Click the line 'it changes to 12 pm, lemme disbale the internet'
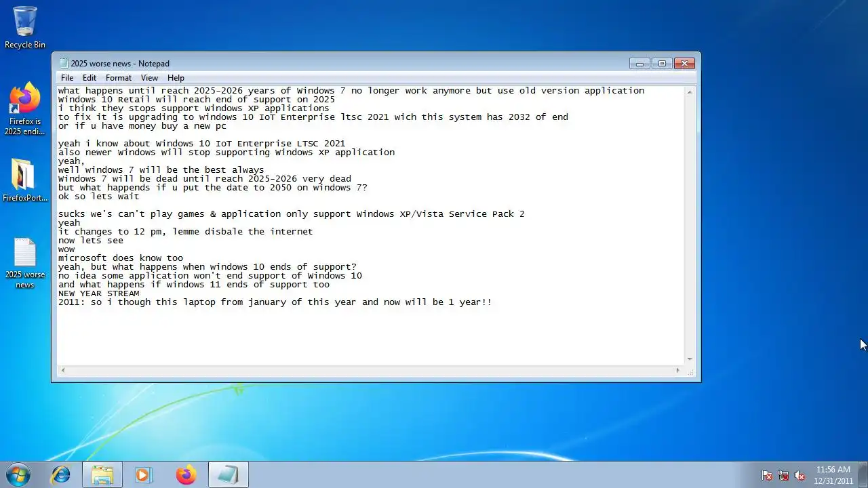868x488 pixels. [186, 232]
